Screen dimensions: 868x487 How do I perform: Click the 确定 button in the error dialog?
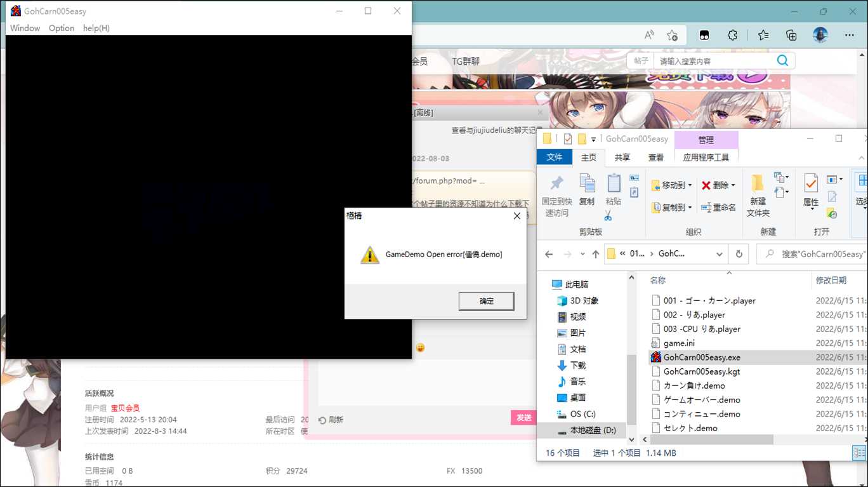(486, 301)
